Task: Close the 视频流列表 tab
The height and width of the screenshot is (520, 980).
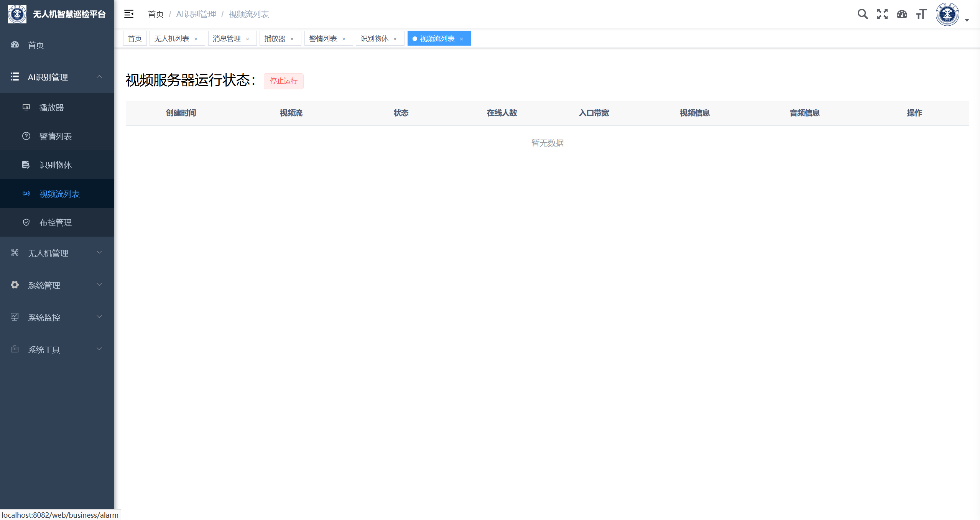Action: [462, 39]
